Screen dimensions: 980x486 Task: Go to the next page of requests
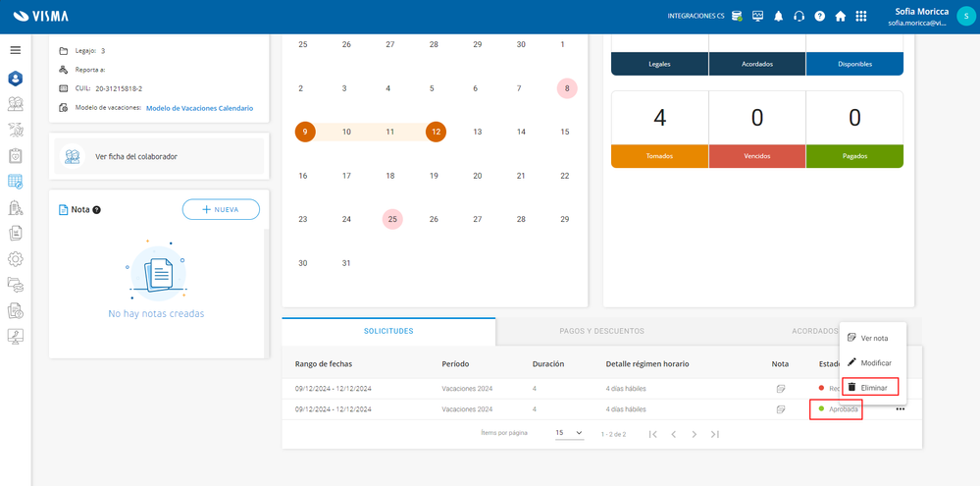click(694, 434)
